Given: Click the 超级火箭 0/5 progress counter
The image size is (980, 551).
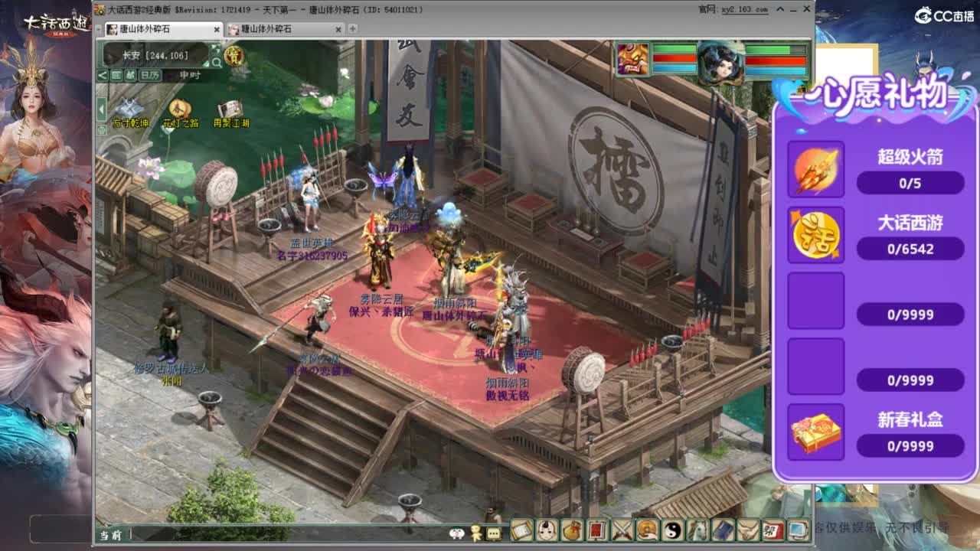Looking at the screenshot, I should (x=910, y=183).
